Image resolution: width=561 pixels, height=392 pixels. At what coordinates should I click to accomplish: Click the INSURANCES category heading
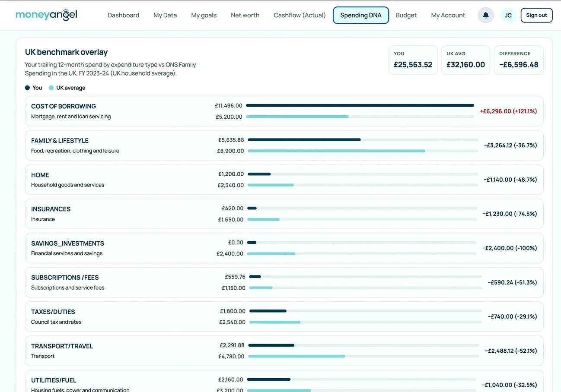(51, 209)
